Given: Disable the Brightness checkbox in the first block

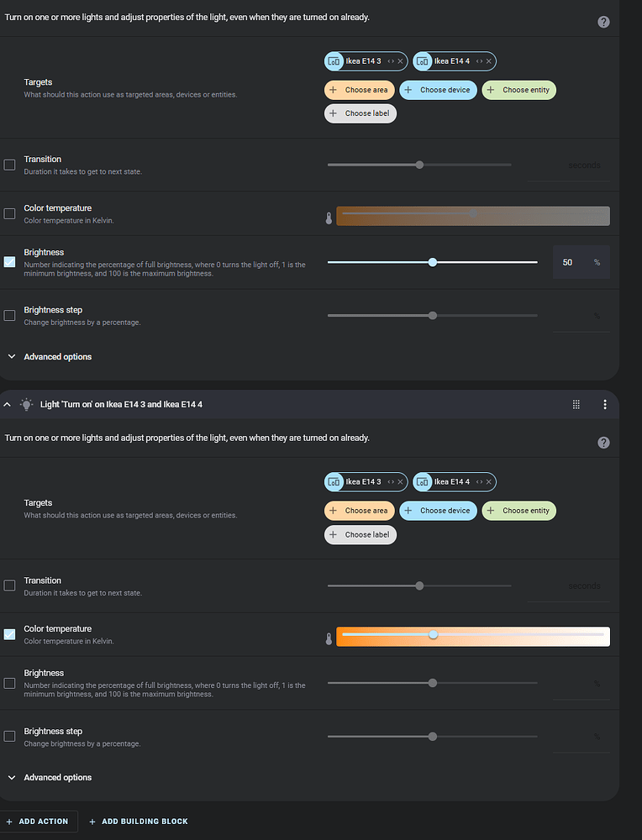Looking at the screenshot, I should pyautogui.click(x=9, y=261).
